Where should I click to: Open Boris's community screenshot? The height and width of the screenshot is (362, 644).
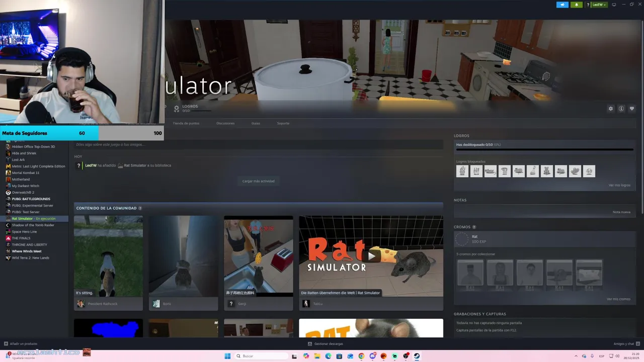[183, 256]
